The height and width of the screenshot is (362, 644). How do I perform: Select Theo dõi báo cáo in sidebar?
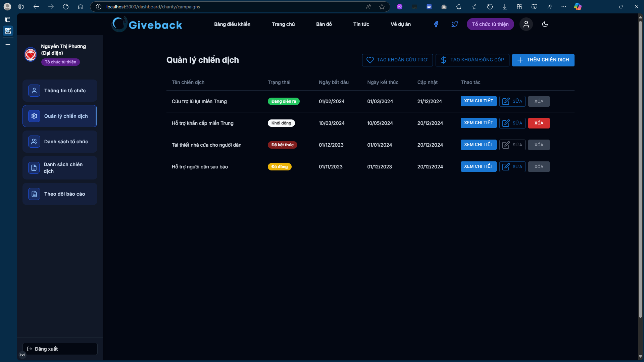60,194
